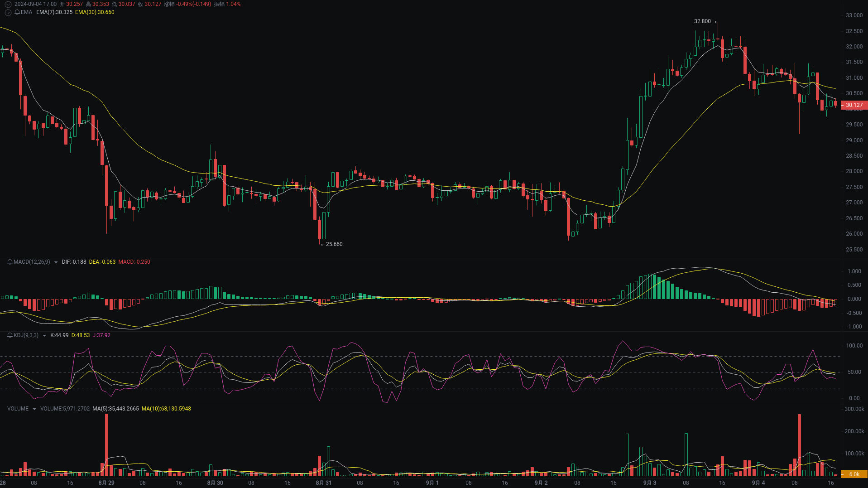Click the EMA indicator label in the top bar
Viewport: 868px width, 488px height.
click(x=26, y=13)
